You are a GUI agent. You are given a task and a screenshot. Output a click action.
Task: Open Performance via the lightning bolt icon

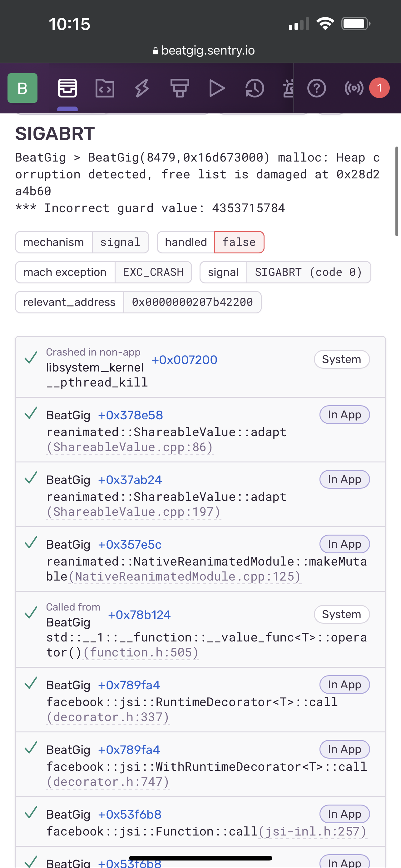coord(142,88)
